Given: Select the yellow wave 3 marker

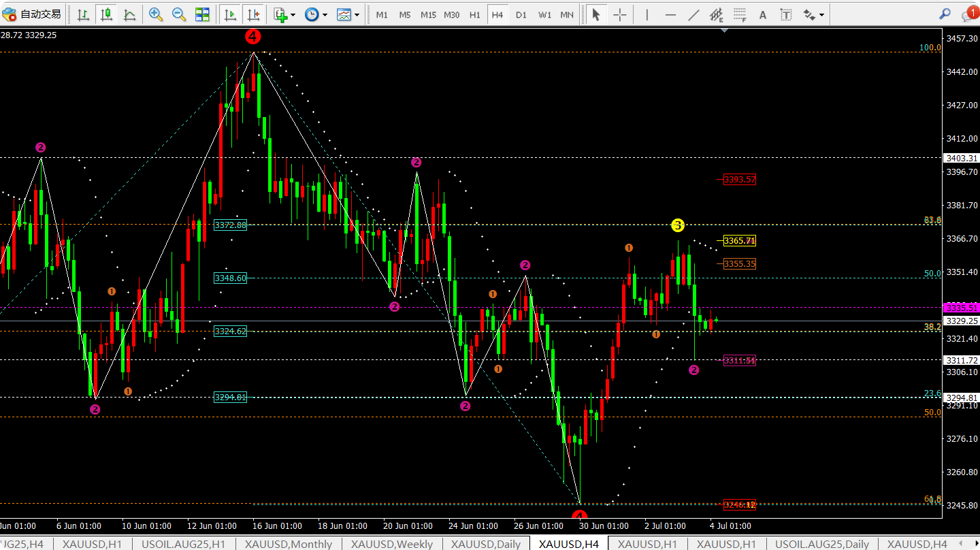Looking at the screenshot, I should coord(677,225).
